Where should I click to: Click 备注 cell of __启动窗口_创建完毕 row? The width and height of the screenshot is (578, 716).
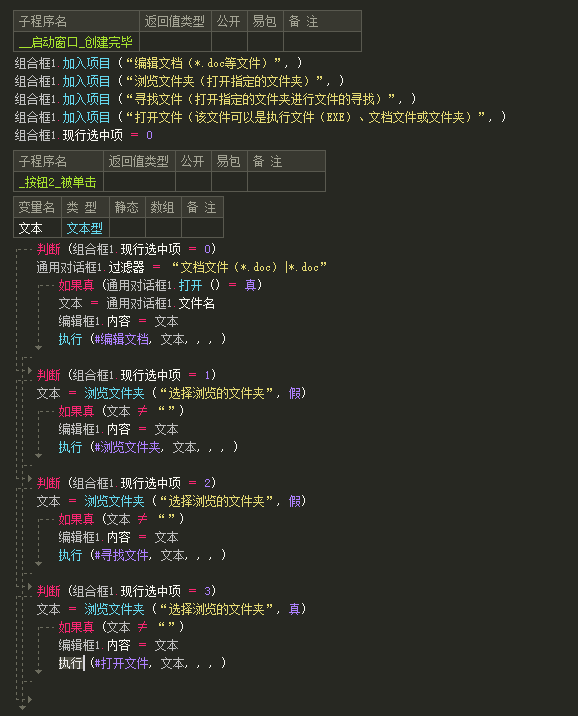coord(322,42)
